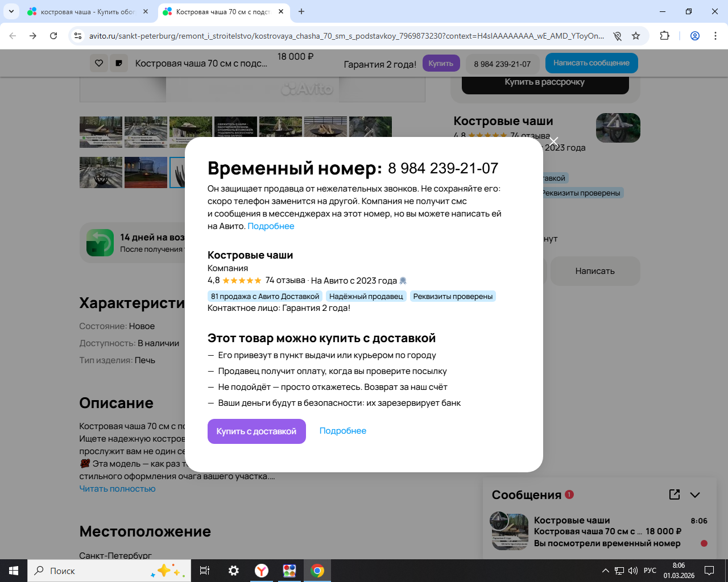This screenshot has height=582, width=728.
Task: Close the 'костровая чаша - Купить' tab
Action: [x=146, y=11]
